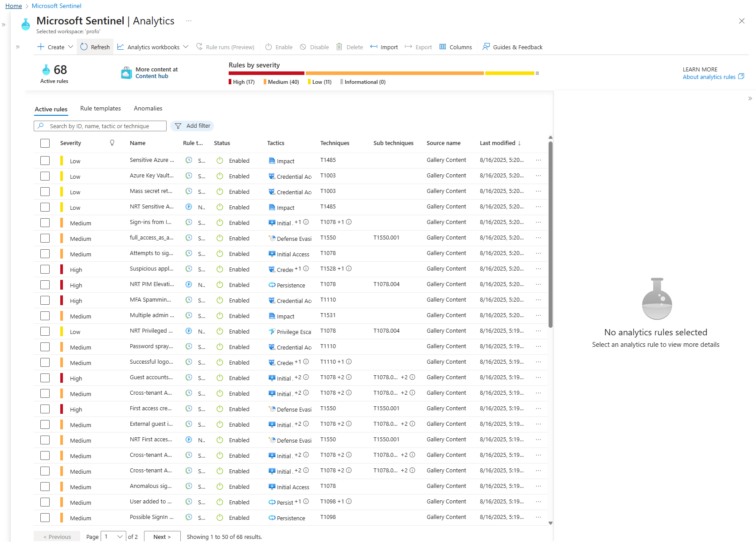756x542 pixels.
Task: Select checkbox for Suspicious application rule
Action: 45,269
